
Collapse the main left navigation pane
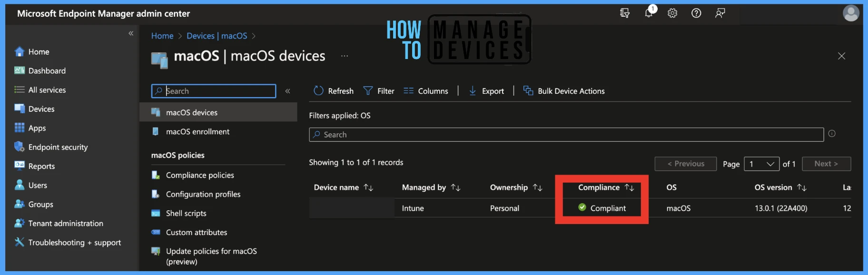click(131, 33)
